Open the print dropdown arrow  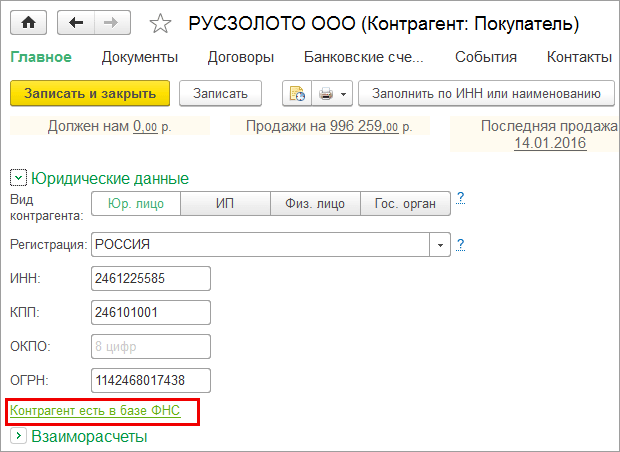tap(344, 94)
